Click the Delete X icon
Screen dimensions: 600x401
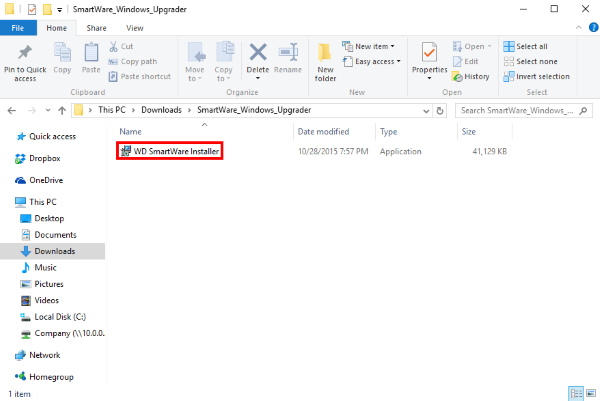(x=258, y=52)
